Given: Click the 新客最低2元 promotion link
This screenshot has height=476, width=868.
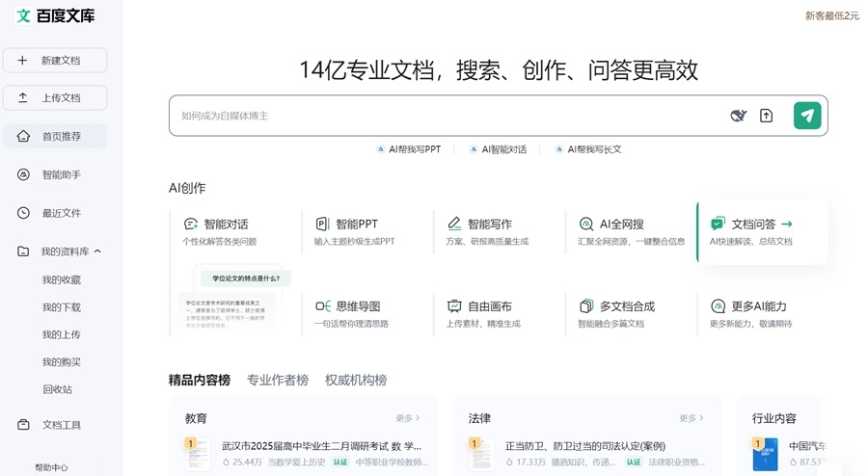Looking at the screenshot, I should coord(832,16).
